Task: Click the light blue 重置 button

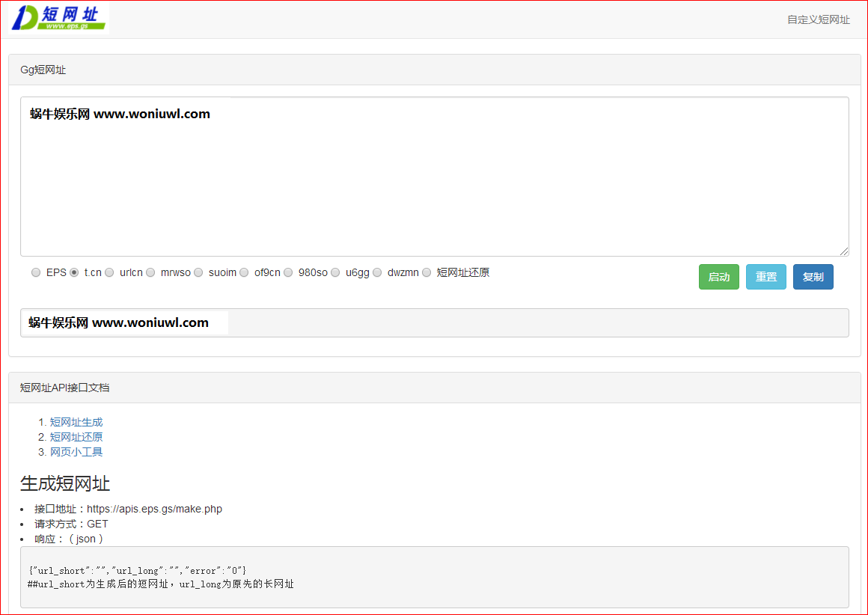Action: 765,277
